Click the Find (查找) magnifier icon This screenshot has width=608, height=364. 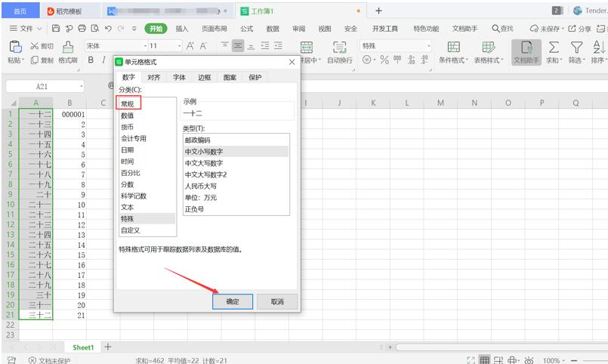(495, 28)
